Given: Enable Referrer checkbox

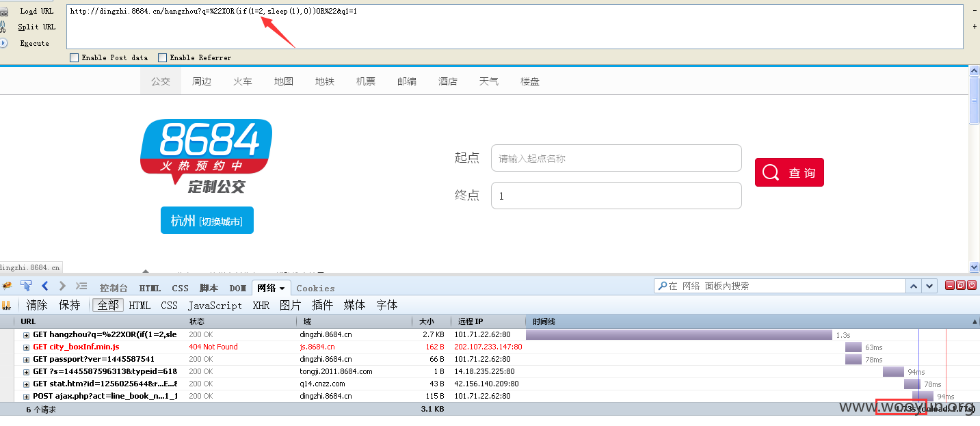Looking at the screenshot, I should [162, 57].
